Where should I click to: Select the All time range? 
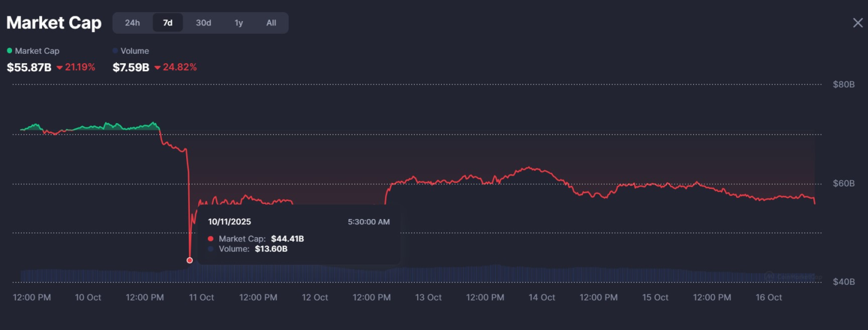271,23
